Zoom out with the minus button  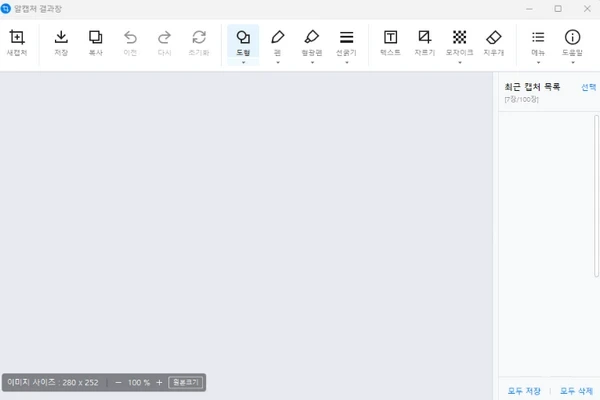[118, 382]
